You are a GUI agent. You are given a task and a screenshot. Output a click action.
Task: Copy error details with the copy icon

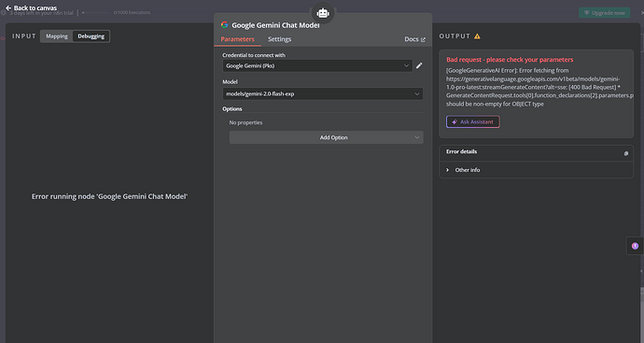pyautogui.click(x=626, y=153)
